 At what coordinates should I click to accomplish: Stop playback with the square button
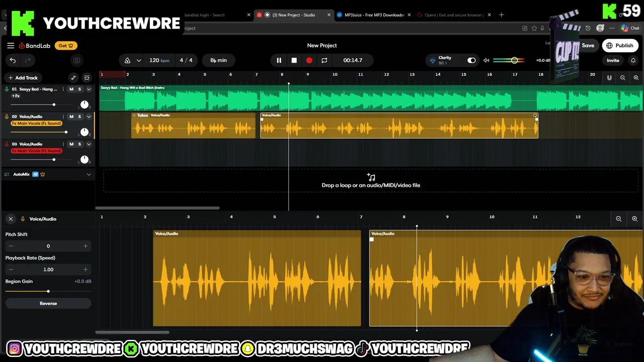tap(294, 60)
